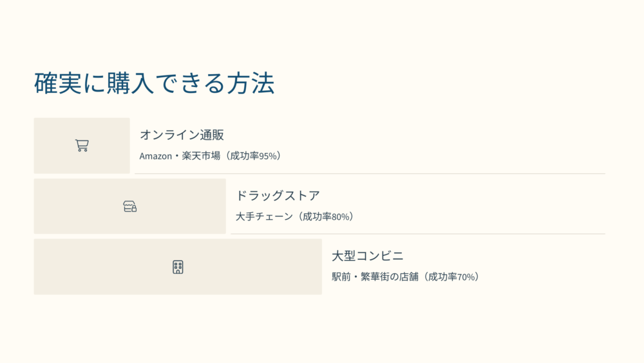Click the ドラッグストア heading
644x363 pixels.
pyautogui.click(x=278, y=195)
